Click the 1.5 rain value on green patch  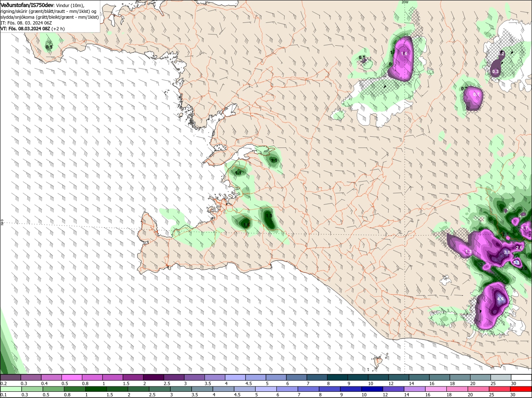coord(269,216)
